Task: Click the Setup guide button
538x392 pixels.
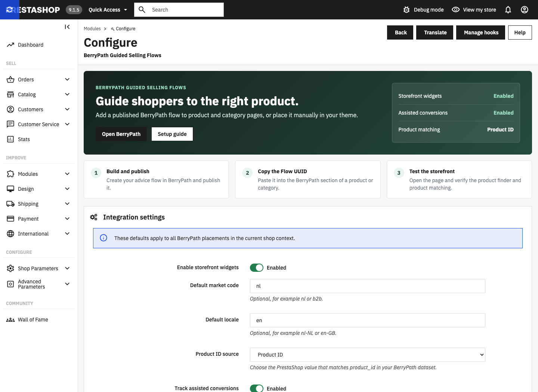Action: pyautogui.click(x=172, y=134)
